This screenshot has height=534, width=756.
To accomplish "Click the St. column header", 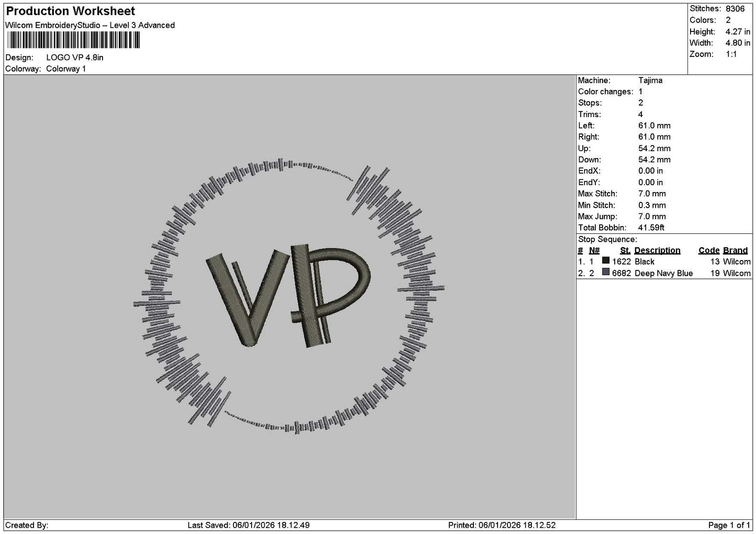I will (x=625, y=251).
